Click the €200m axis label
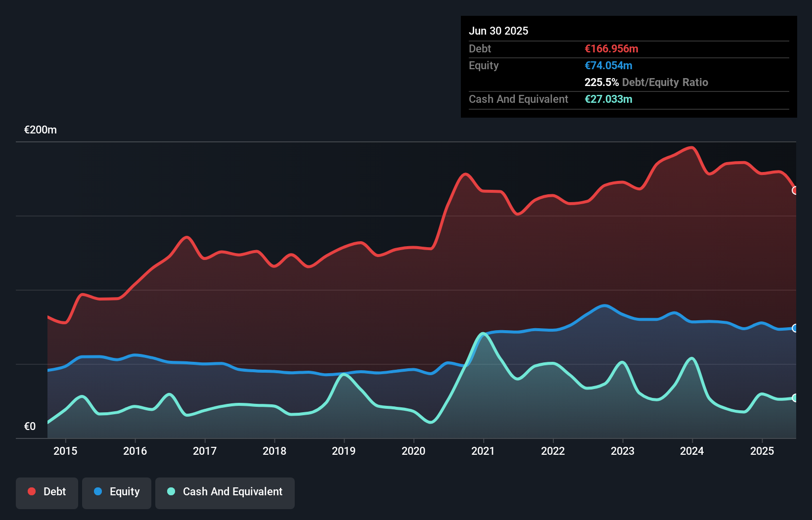This screenshot has height=520, width=812. [x=40, y=130]
